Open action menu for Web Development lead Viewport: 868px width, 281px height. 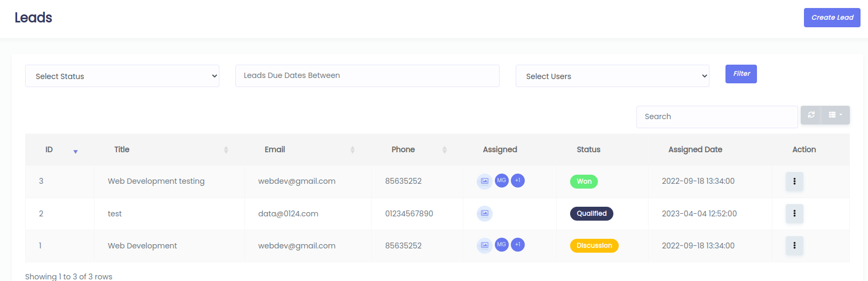794,246
